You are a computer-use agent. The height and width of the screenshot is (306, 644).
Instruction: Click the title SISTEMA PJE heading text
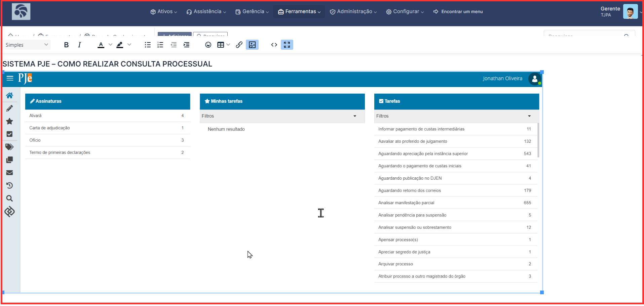click(x=107, y=64)
